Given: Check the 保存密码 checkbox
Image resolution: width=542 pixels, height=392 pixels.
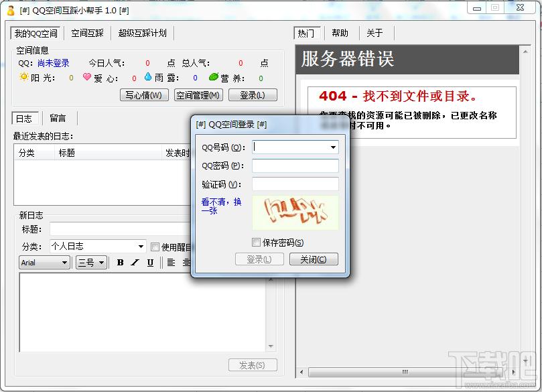Looking at the screenshot, I should coord(256,243).
